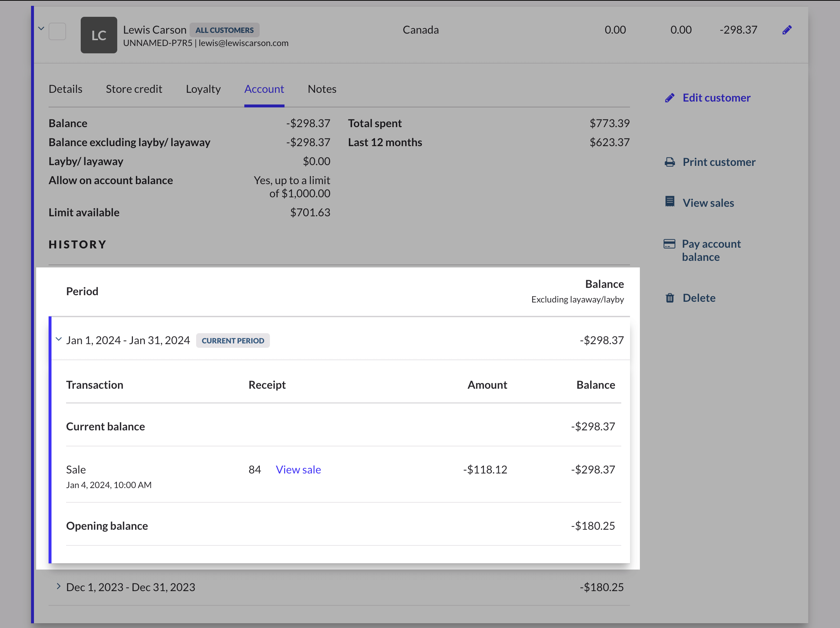
Task: Click the Print customer text link
Action: (x=718, y=162)
